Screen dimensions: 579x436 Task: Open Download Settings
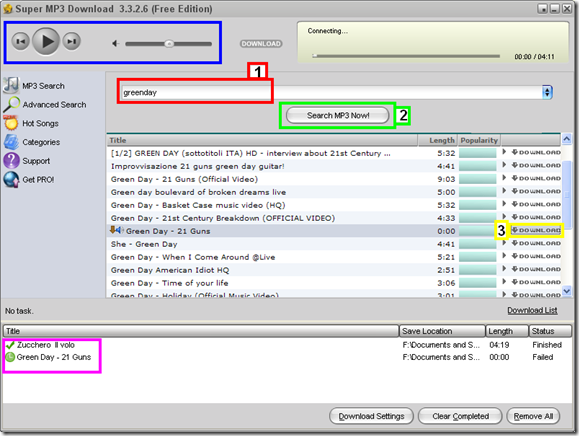click(371, 416)
